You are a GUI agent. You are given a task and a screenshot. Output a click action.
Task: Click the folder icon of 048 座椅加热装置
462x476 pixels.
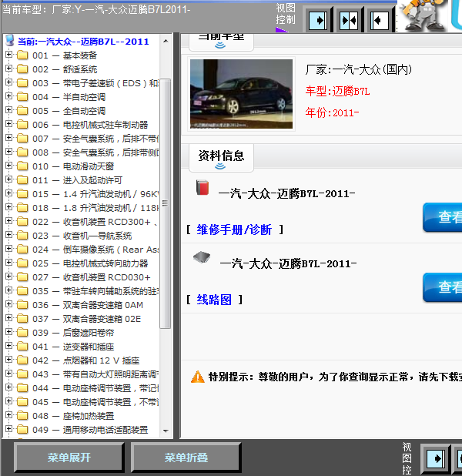click(x=22, y=416)
